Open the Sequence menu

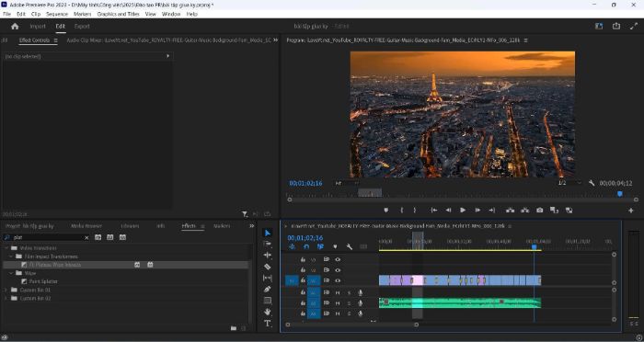[x=57, y=14]
